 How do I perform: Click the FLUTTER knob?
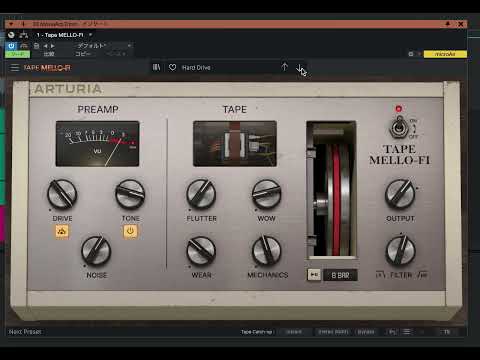click(x=201, y=194)
